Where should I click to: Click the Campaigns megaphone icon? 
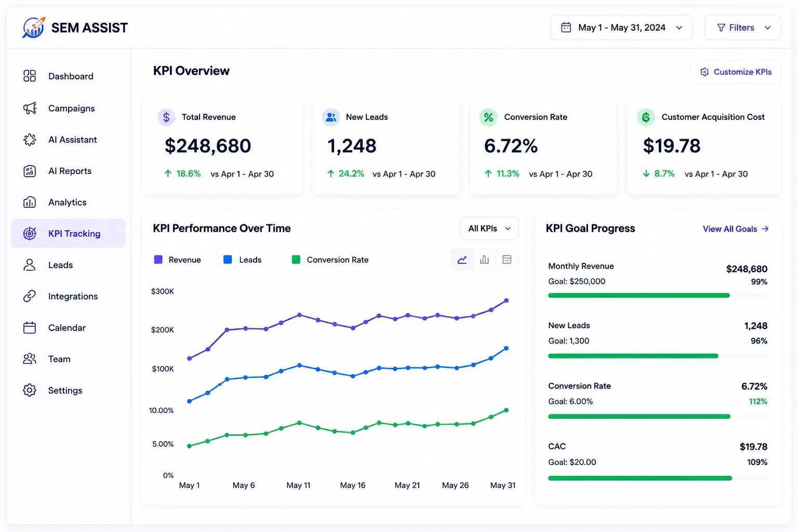30,108
